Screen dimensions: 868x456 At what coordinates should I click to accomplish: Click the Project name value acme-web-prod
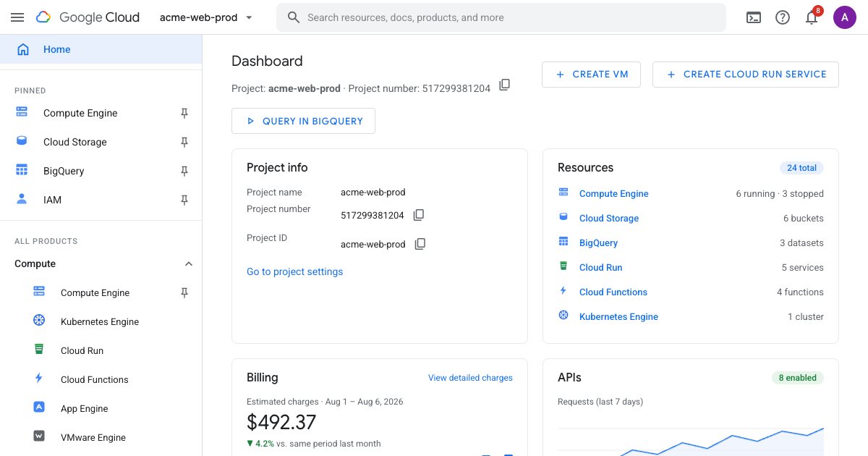[373, 193]
